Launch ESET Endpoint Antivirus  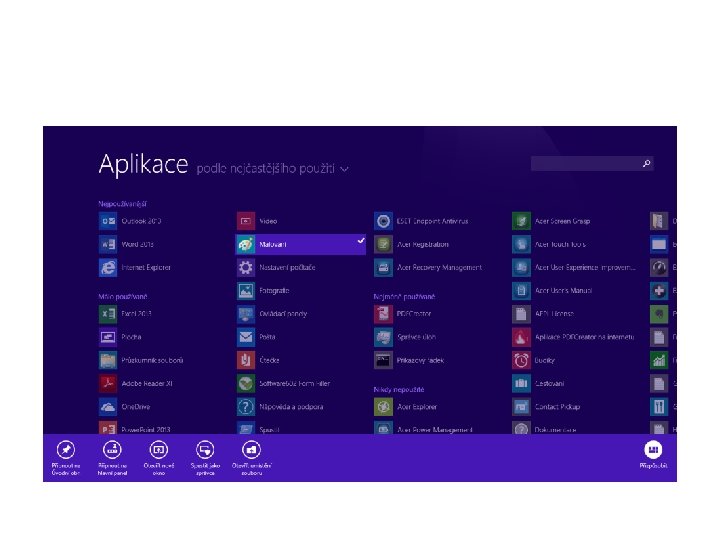pos(383,221)
